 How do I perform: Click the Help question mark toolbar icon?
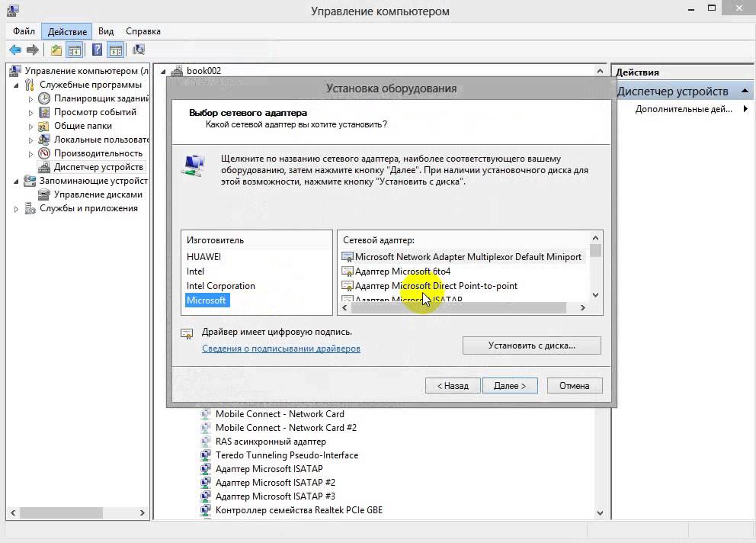97,50
